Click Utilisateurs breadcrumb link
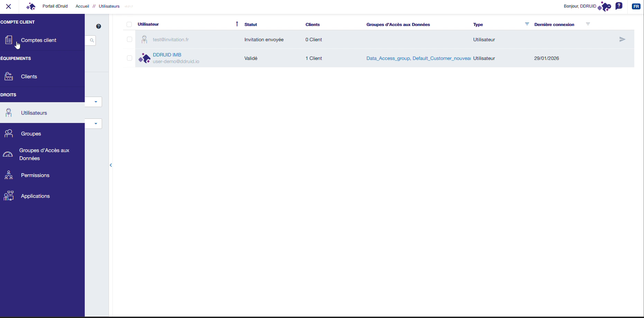 point(109,6)
